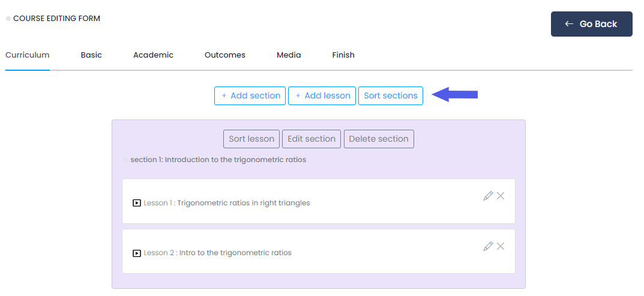This screenshot has height=296, width=644.
Task: Click the video icon beside Lesson 2
Action: click(x=137, y=253)
